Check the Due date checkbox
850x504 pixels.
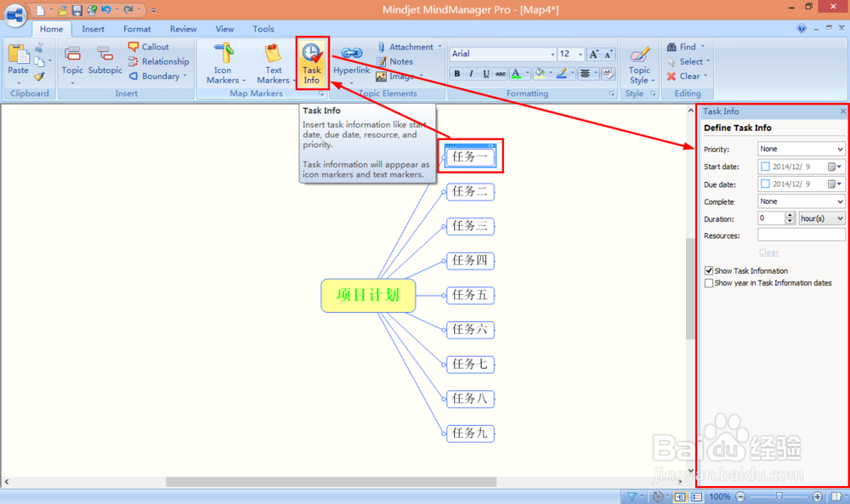click(x=765, y=184)
